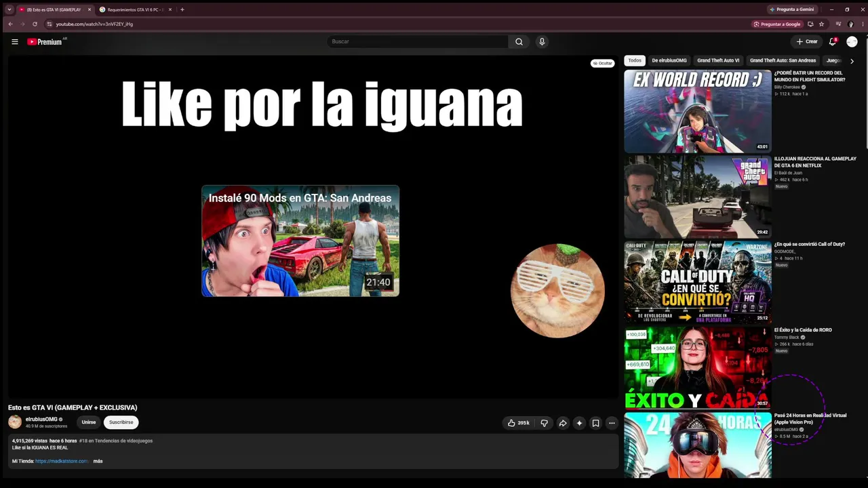Click the Suscribirse button
The width and height of the screenshot is (868, 488).
[121, 422]
